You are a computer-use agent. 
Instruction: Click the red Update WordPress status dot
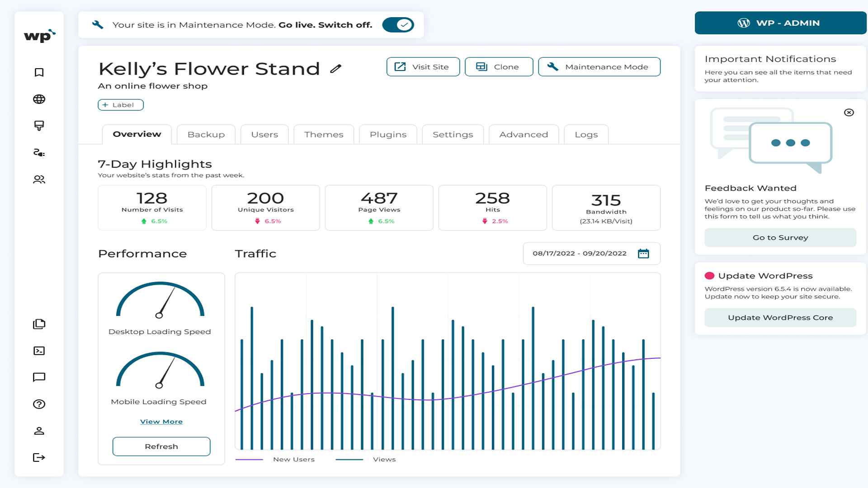[709, 276]
